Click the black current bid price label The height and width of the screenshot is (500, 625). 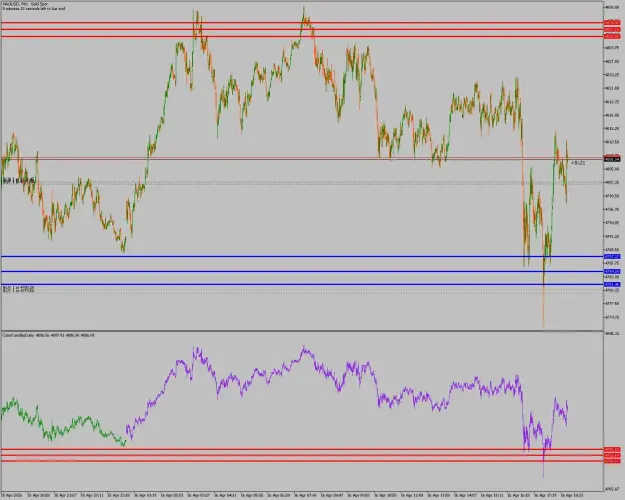(x=612, y=159)
